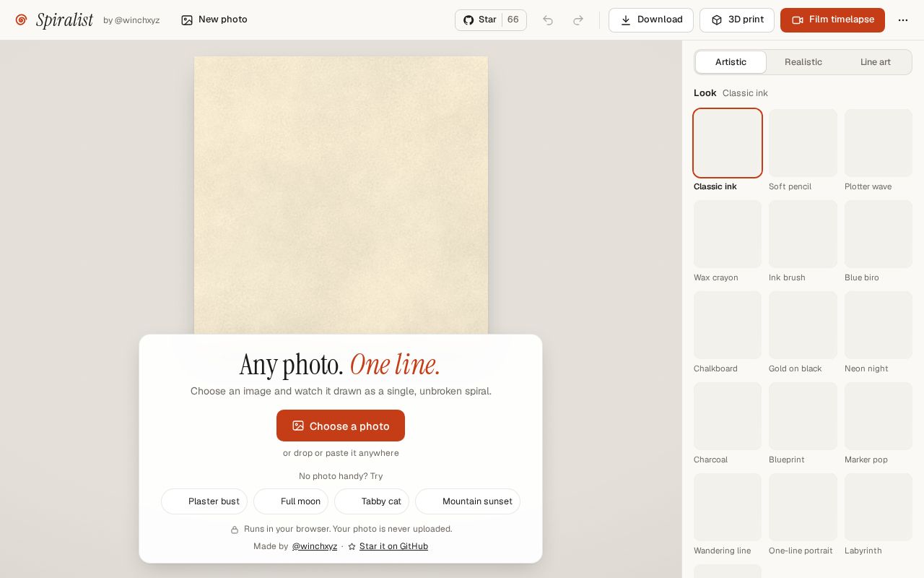Select the Blue biro look thumbnail
The image size is (924, 578).
(x=879, y=234)
